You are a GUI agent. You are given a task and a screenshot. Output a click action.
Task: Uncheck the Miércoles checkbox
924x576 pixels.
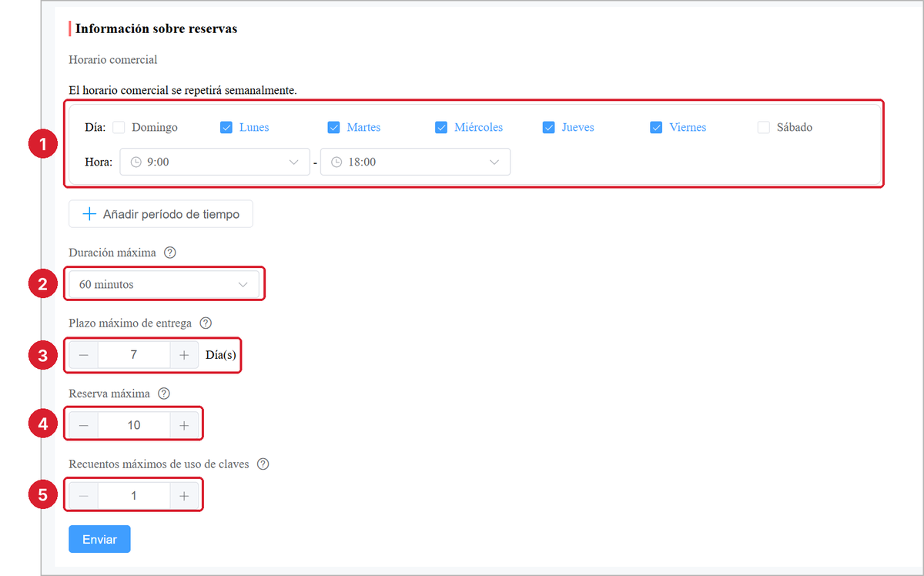[x=441, y=128]
